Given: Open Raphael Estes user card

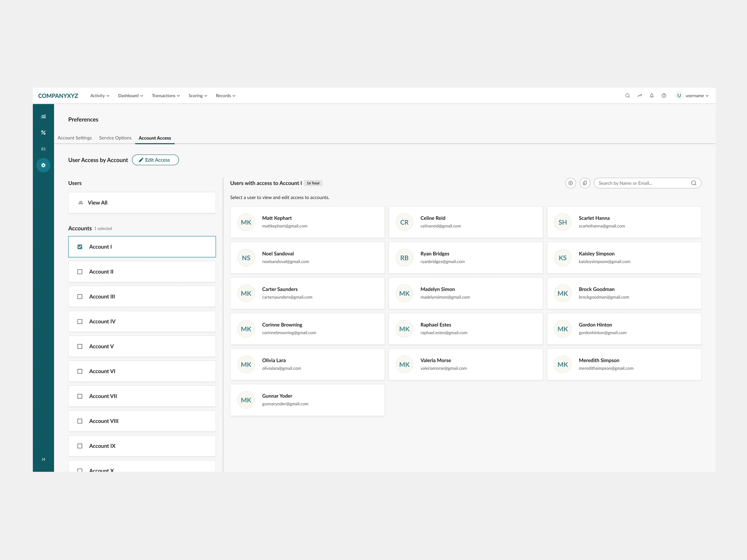Looking at the screenshot, I should point(466,329).
